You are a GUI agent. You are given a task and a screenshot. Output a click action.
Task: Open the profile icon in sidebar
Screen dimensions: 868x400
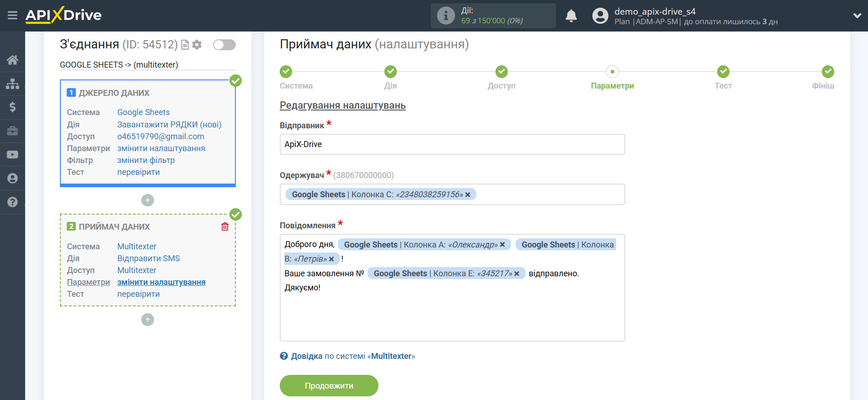click(12, 179)
